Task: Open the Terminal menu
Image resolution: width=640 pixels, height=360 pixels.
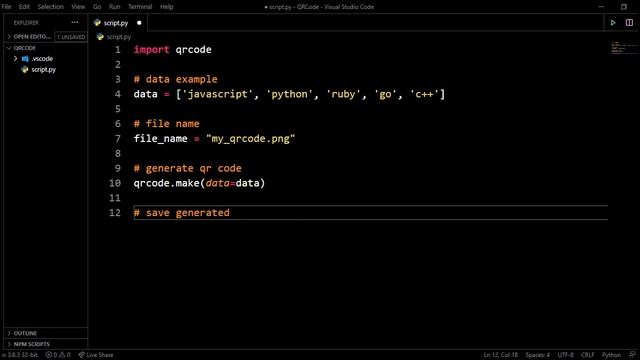Action: (140, 7)
